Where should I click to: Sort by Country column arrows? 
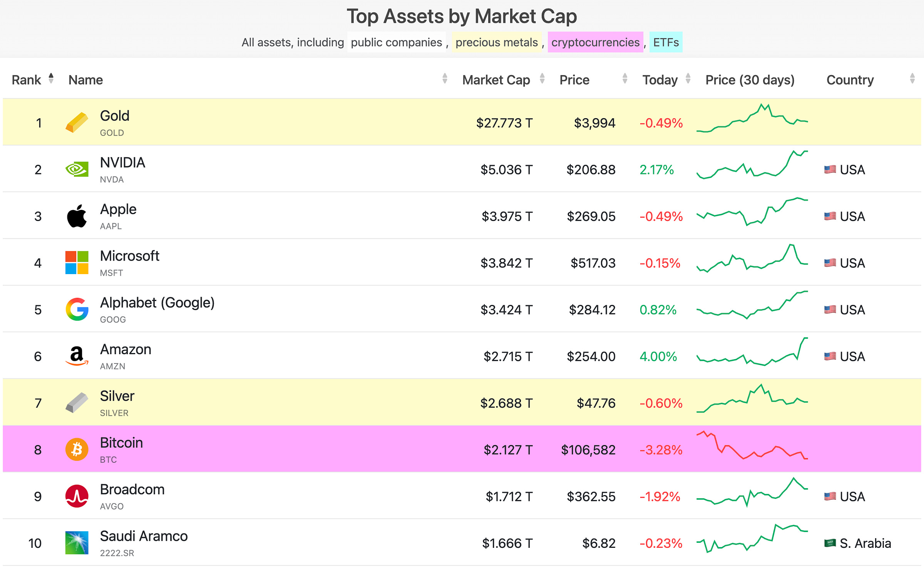pyautogui.click(x=912, y=79)
